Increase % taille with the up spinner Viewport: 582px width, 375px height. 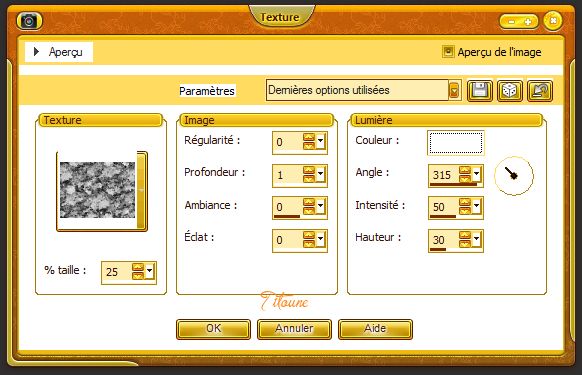pos(138,268)
